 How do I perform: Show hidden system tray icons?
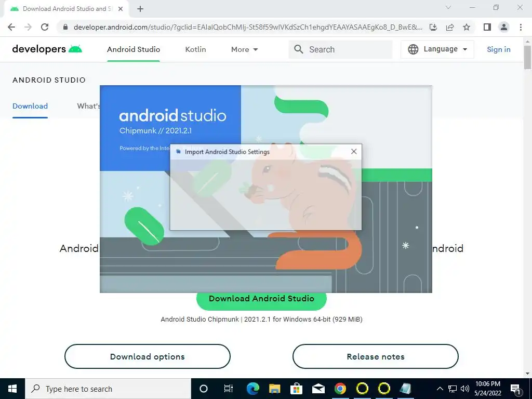[x=440, y=389]
